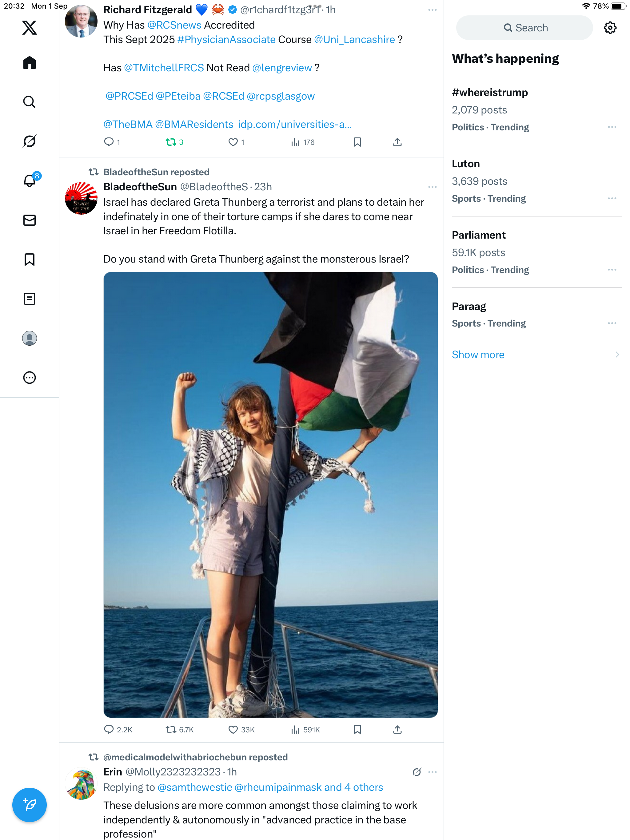Click the compose post floating button
630x840 pixels.
(x=29, y=805)
